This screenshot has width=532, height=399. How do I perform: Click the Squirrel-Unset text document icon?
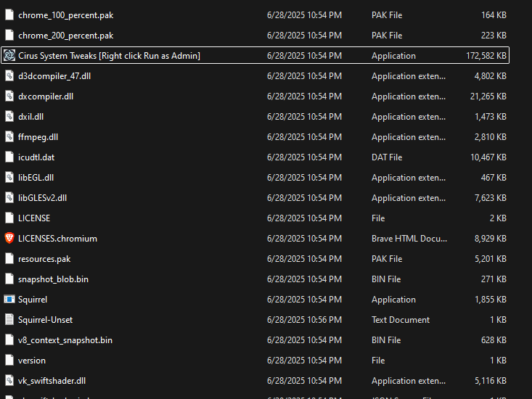[9, 320]
